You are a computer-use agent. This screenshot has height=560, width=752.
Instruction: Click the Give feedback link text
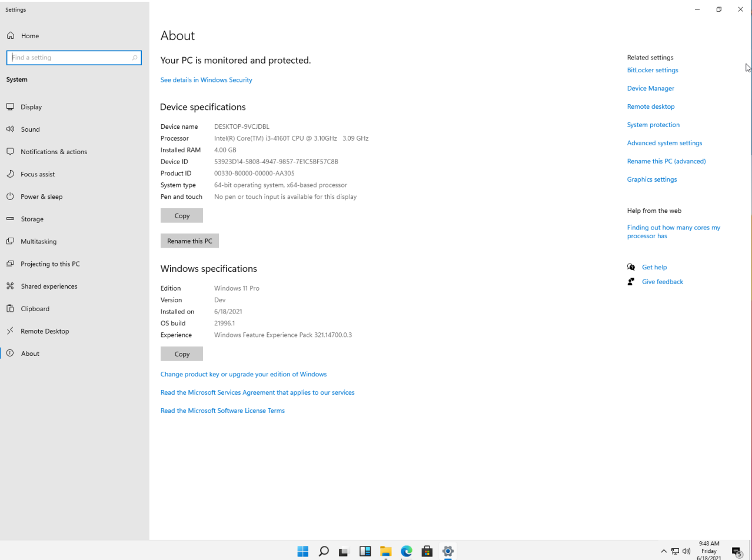(663, 282)
